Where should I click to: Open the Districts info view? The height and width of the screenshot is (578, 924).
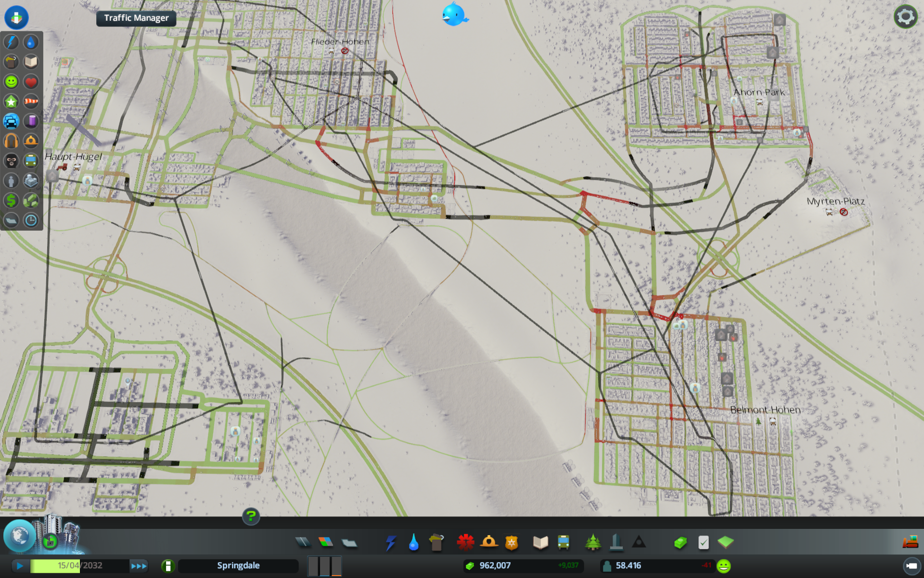point(11,220)
